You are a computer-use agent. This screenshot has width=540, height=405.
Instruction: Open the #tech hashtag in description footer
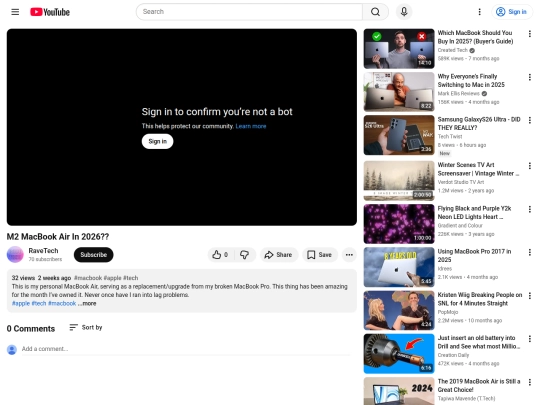tap(39, 303)
